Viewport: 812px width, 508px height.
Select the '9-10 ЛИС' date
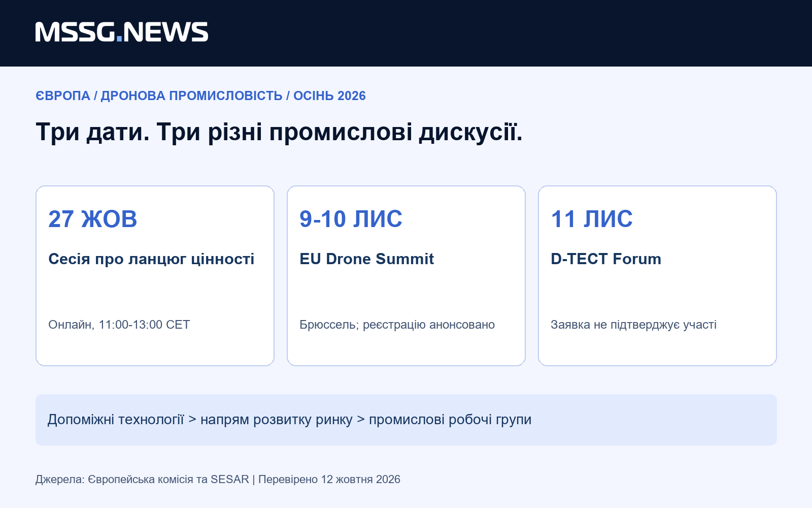(351, 219)
